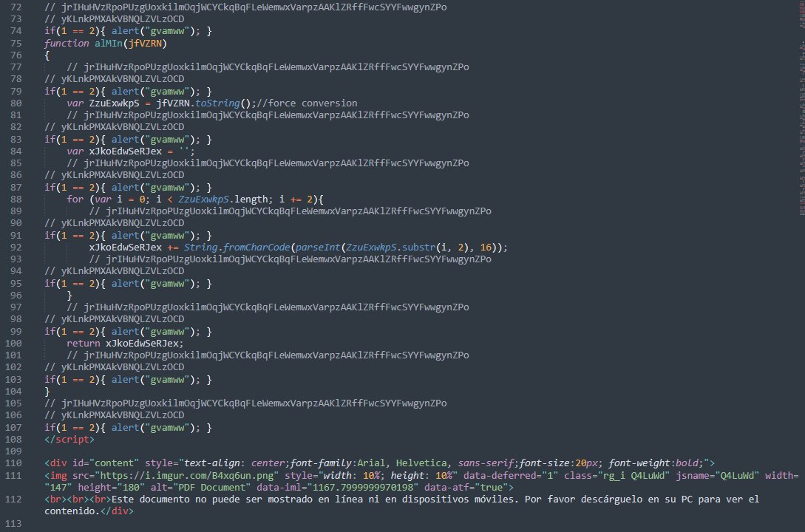The image size is (805, 532).
Task: Click the 'for' keyword on line 88
Action: point(75,199)
